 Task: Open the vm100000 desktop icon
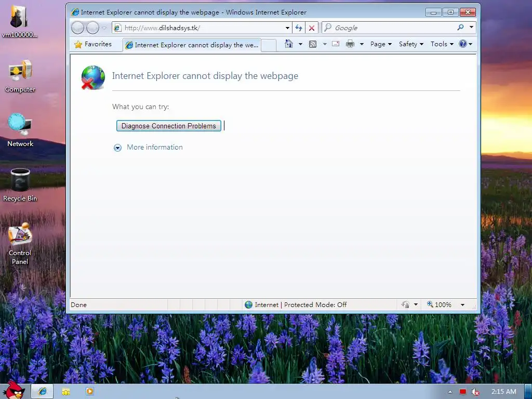pos(19,21)
